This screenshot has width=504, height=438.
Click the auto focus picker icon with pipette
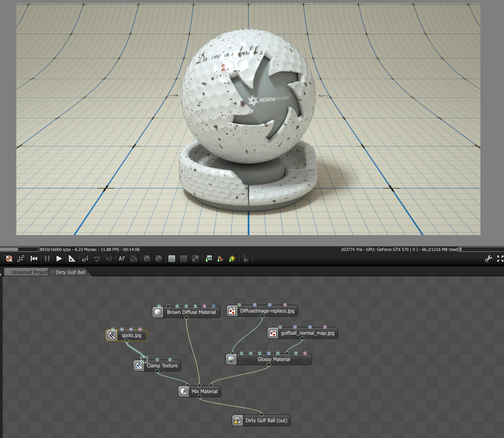pyautogui.click(x=85, y=259)
